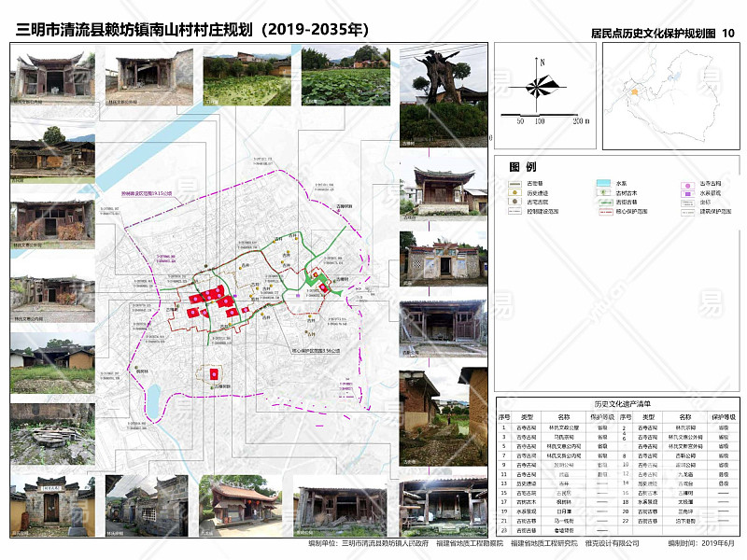Click the control construction range legend symbol
747x560 pixels.
tap(515, 211)
